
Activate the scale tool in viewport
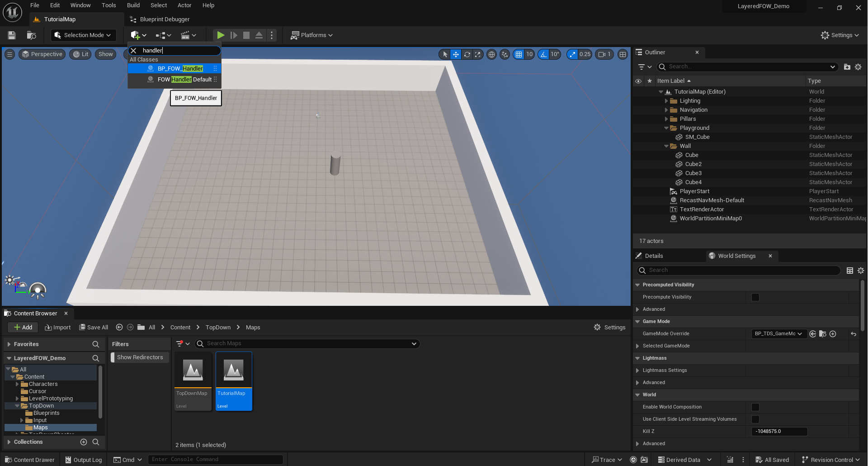point(477,54)
